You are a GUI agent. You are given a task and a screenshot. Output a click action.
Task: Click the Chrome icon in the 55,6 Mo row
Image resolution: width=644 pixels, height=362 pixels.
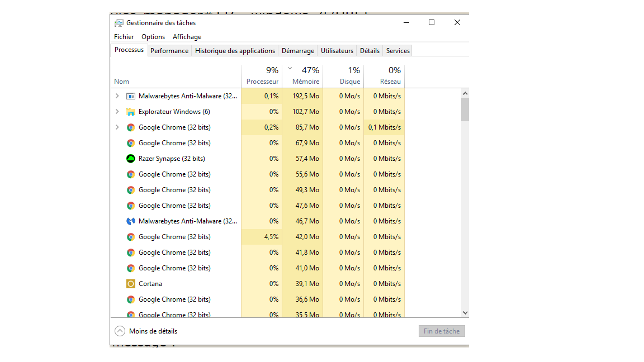[131, 174]
